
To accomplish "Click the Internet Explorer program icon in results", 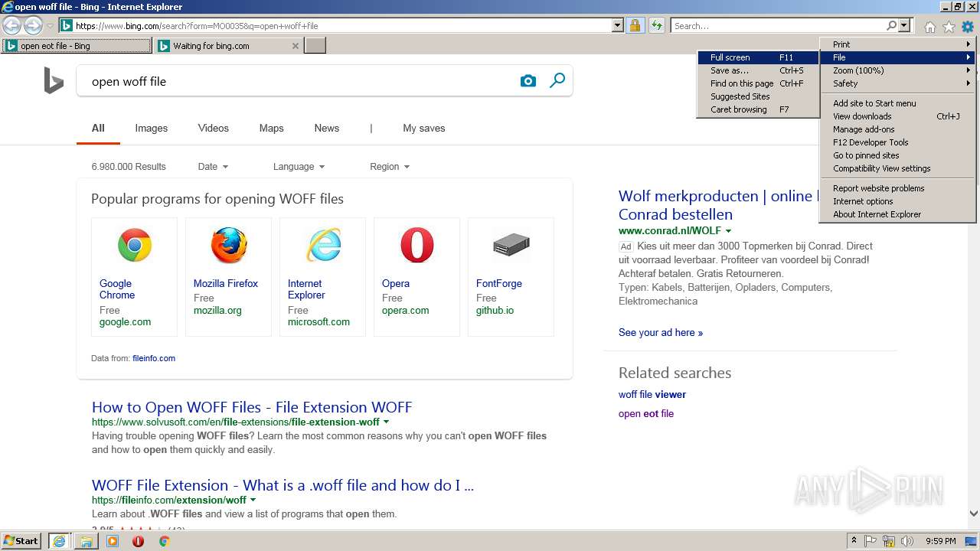I will click(x=323, y=246).
